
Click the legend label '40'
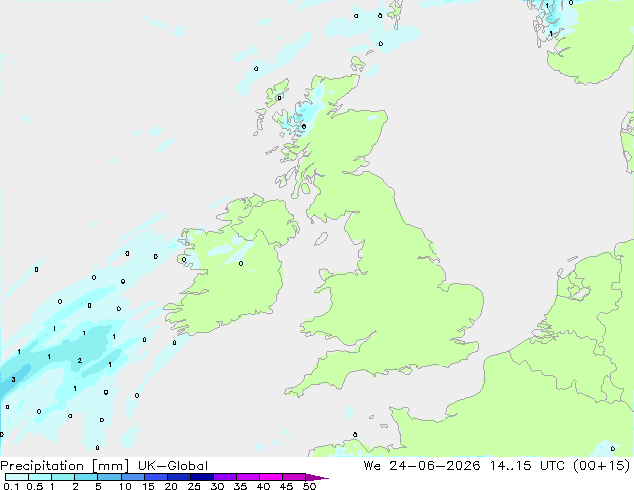click(263, 486)
